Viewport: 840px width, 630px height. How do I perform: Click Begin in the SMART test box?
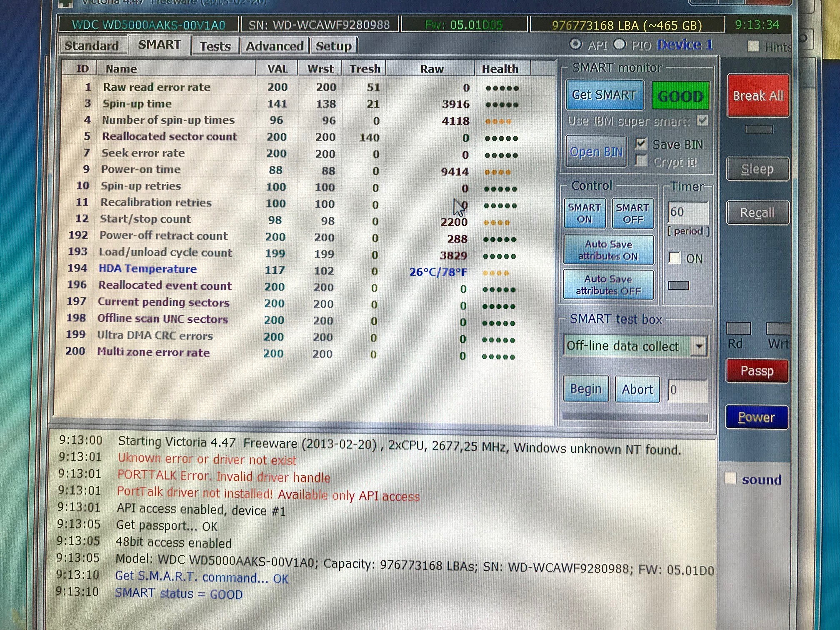point(586,389)
